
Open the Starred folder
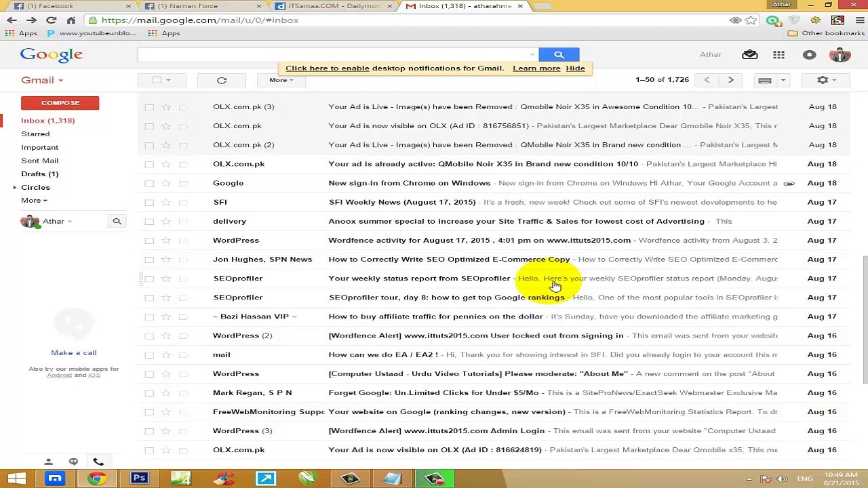[35, 134]
